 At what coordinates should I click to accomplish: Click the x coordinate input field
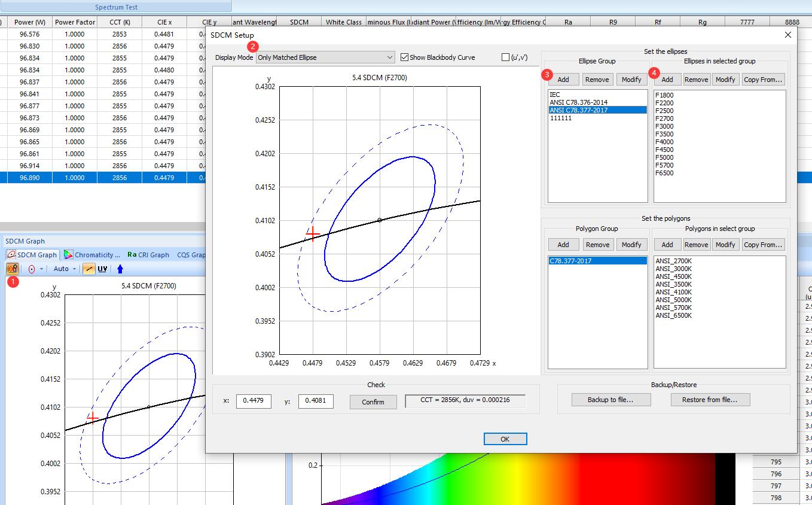click(x=254, y=401)
